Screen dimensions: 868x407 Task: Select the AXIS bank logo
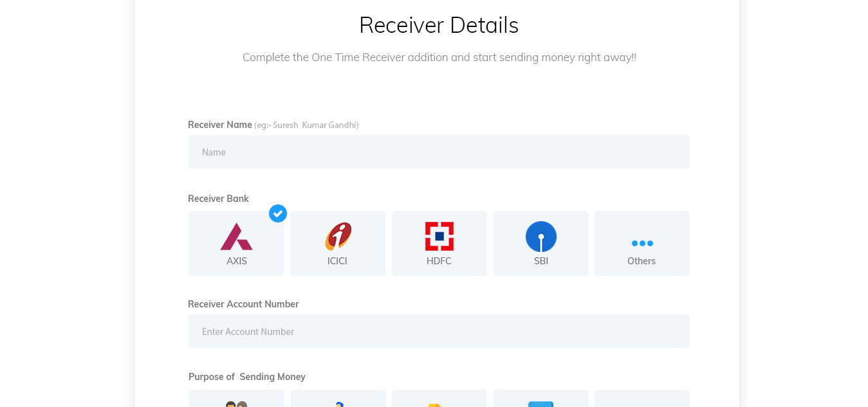(x=236, y=237)
